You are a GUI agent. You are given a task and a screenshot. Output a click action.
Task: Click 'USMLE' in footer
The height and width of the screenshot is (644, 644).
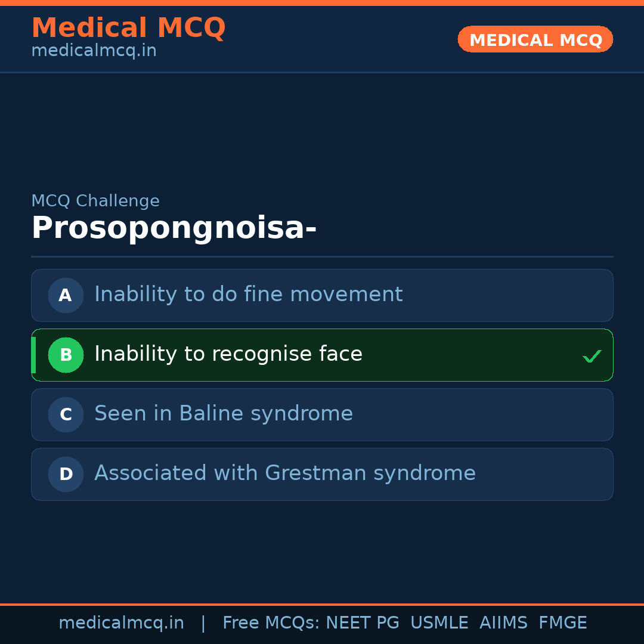[x=439, y=623]
